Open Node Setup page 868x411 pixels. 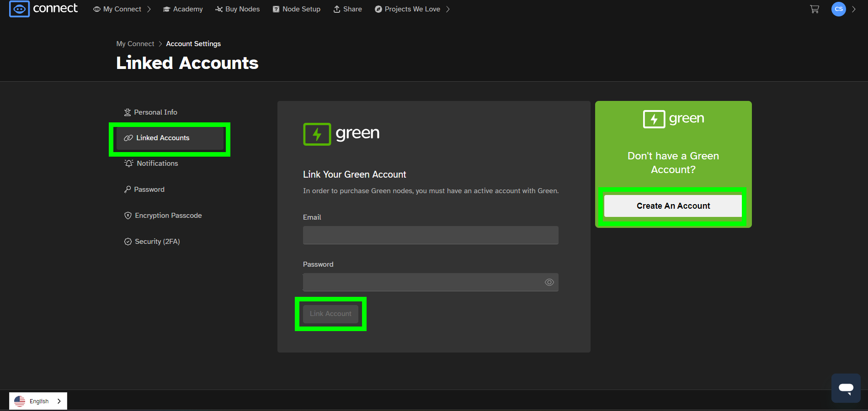coord(297,9)
